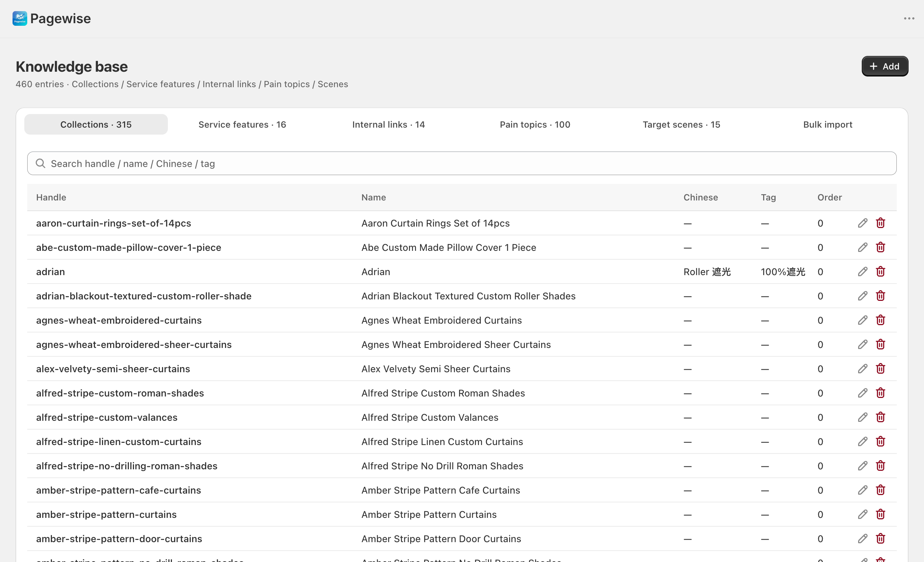Open the Bulk import tab
The image size is (924, 562).
[828, 124]
